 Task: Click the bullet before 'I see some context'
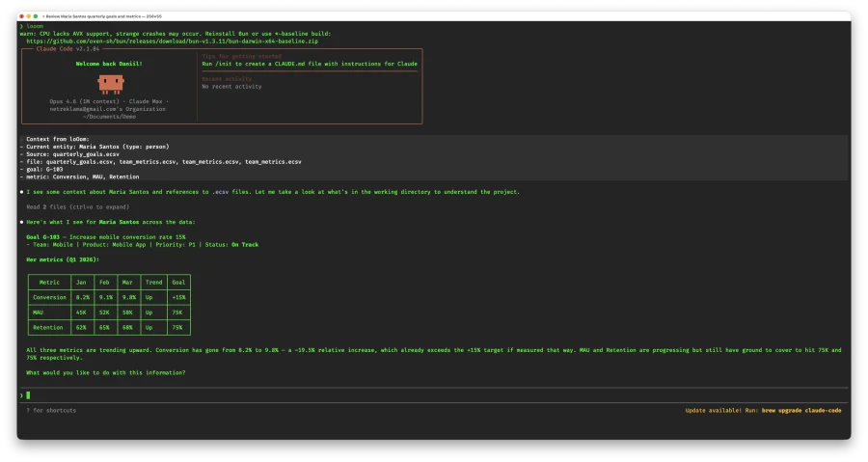(x=21, y=192)
